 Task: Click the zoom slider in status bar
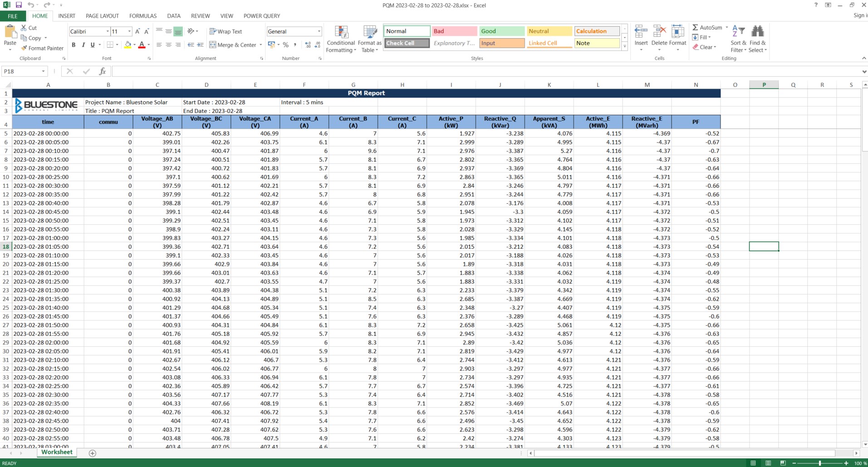[x=819, y=463]
